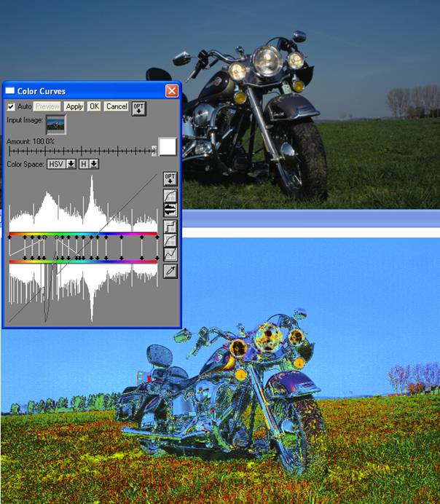Select the curve graph display icon
This screenshot has width=440, height=504.
(170, 195)
